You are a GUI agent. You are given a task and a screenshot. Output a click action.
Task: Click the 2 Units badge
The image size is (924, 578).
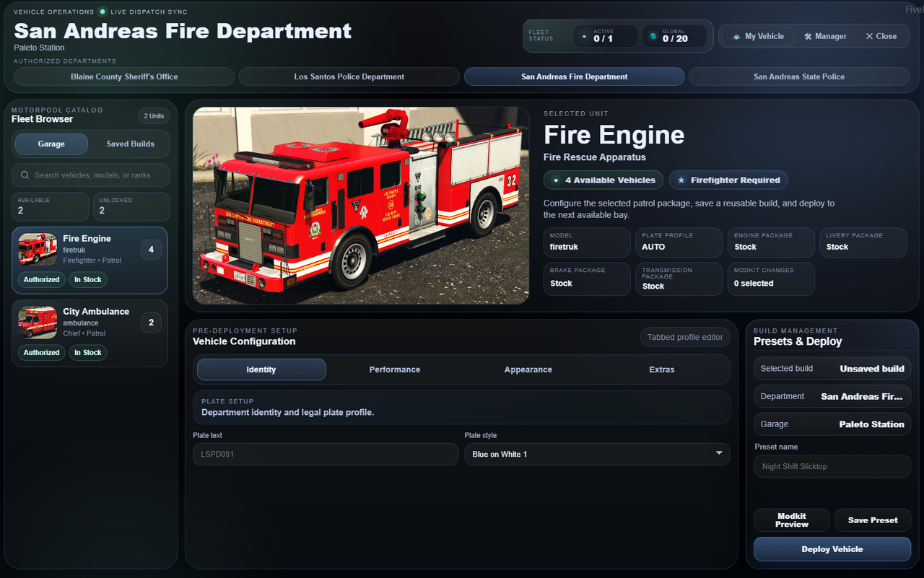tap(154, 116)
